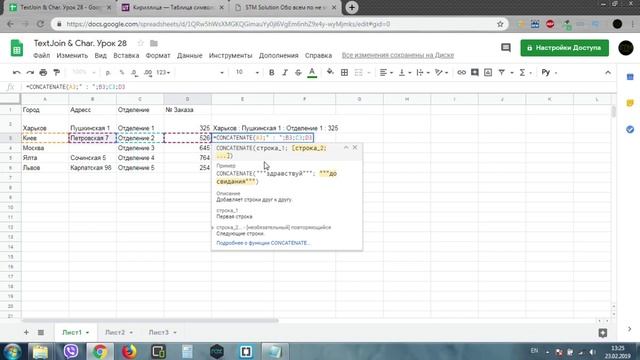This screenshot has height=360, width=640.
Task: Open the Вид menu
Action: (x=100, y=56)
